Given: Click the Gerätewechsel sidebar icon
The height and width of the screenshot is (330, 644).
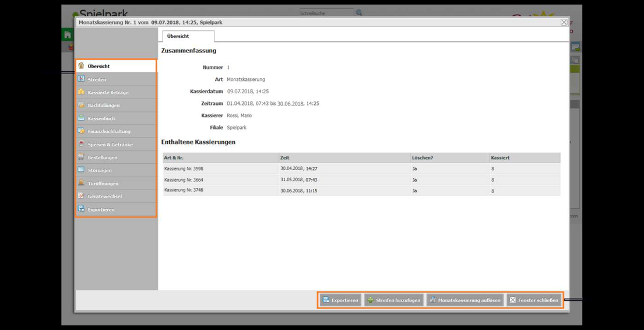Looking at the screenshot, I should [x=82, y=196].
